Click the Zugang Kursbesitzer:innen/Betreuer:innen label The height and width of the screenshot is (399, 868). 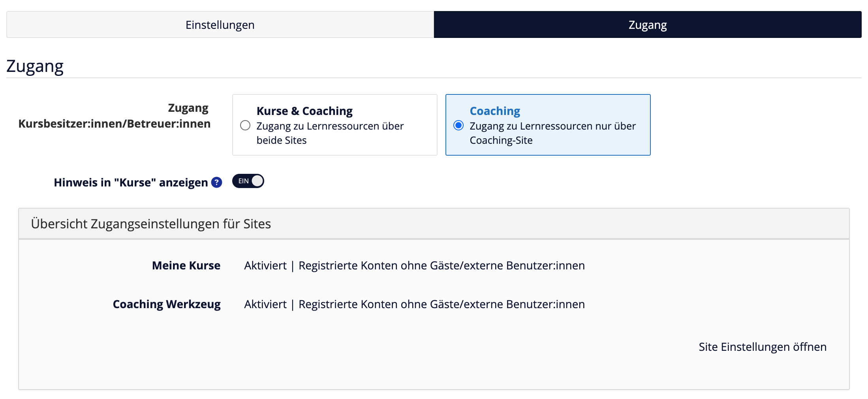click(115, 116)
